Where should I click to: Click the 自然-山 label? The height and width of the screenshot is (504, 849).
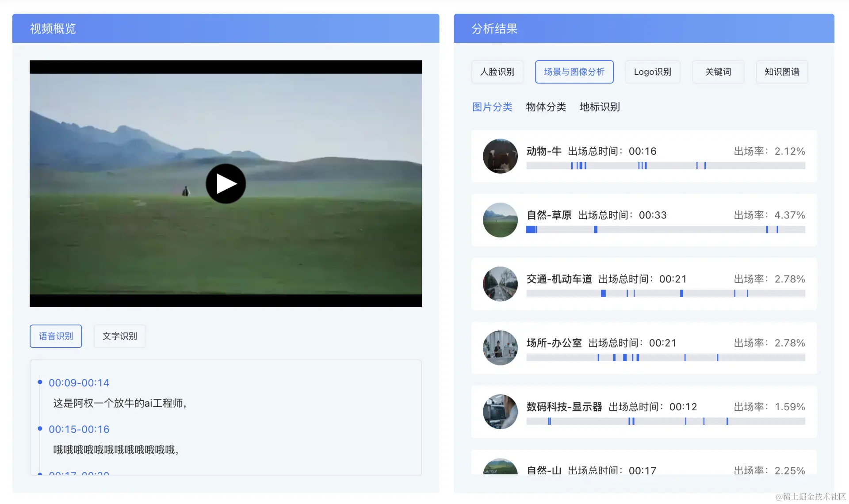point(544,470)
